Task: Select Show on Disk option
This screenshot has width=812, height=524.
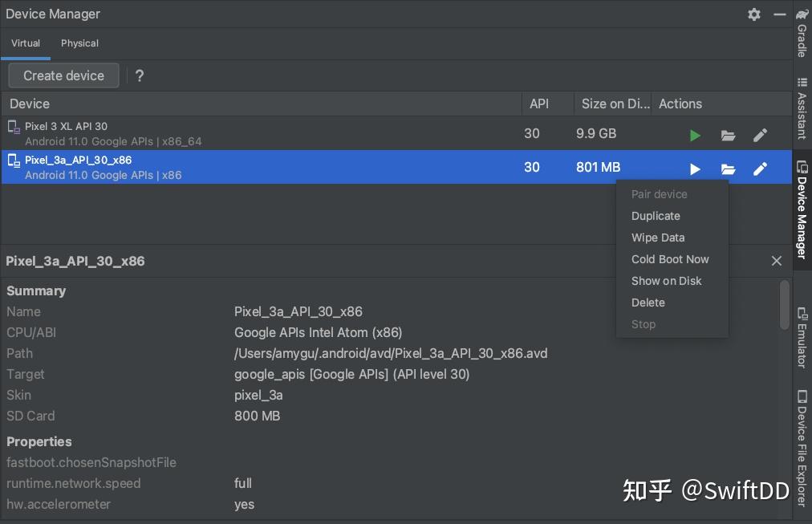Action: point(666,280)
